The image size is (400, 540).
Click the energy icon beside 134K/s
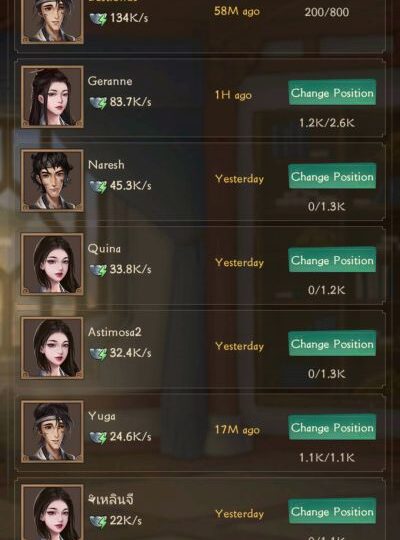click(x=99, y=19)
